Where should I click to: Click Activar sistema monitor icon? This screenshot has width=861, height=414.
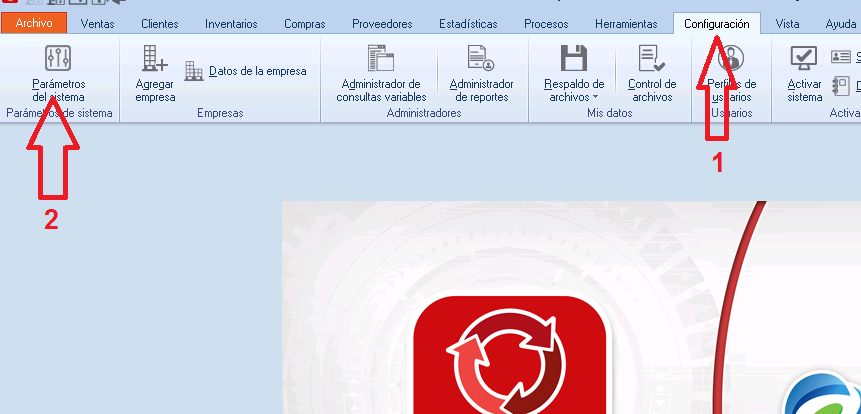[x=804, y=58]
